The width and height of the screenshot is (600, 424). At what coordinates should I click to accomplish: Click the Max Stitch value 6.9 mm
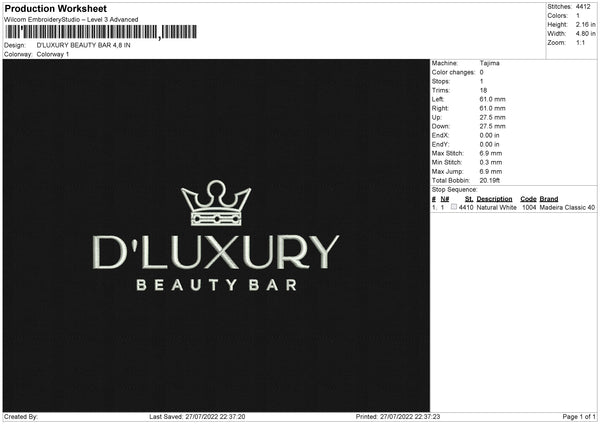pos(491,153)
